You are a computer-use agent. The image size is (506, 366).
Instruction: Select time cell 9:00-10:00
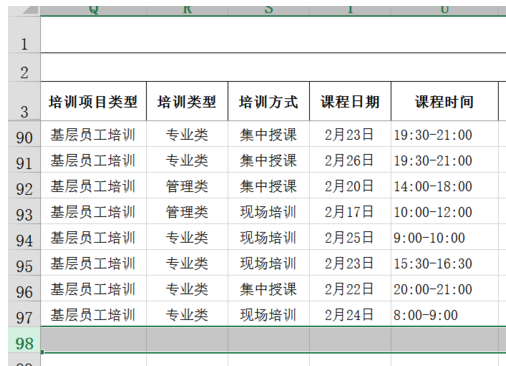tap(445, 237)
